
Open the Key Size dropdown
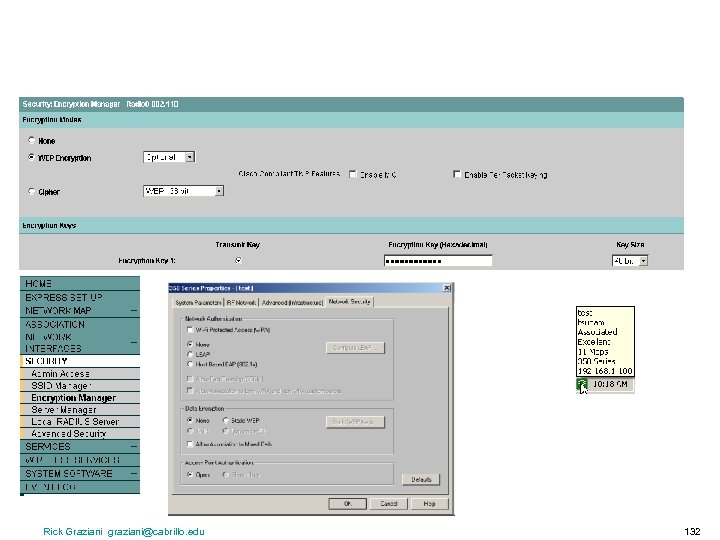[x=643, y=261]
